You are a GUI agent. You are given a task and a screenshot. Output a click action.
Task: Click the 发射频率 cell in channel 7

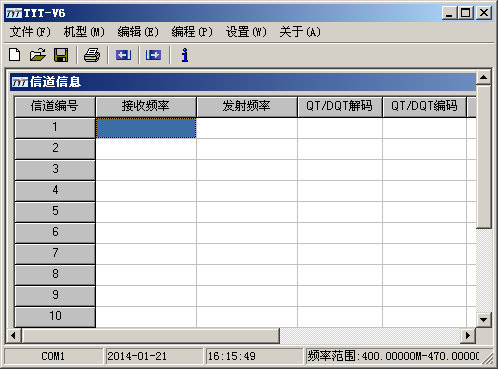[247, 254]
